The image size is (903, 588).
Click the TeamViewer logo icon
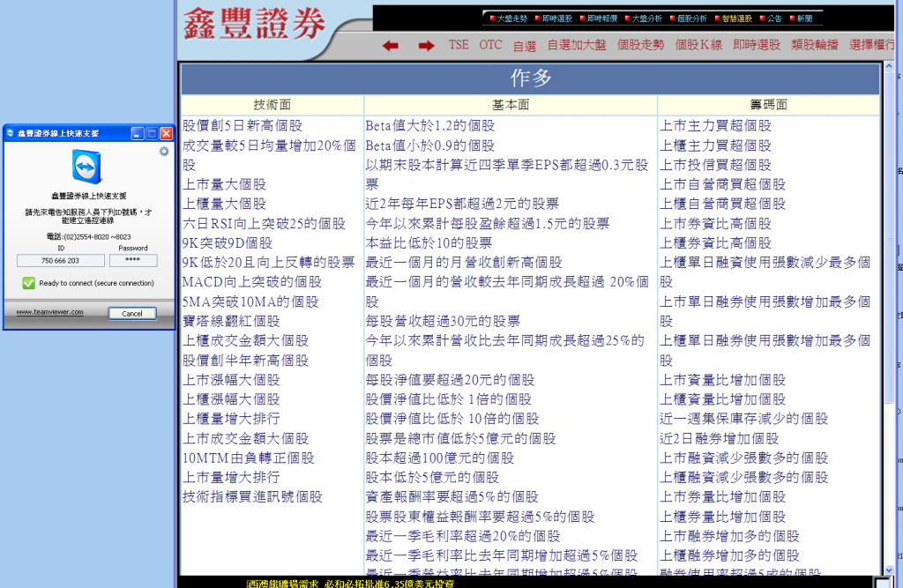[x=87, y=167]
